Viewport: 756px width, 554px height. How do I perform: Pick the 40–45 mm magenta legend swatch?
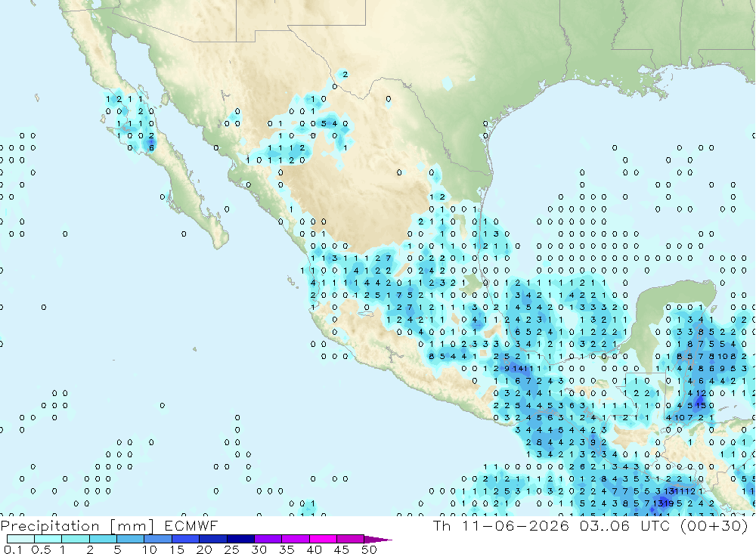323,539
